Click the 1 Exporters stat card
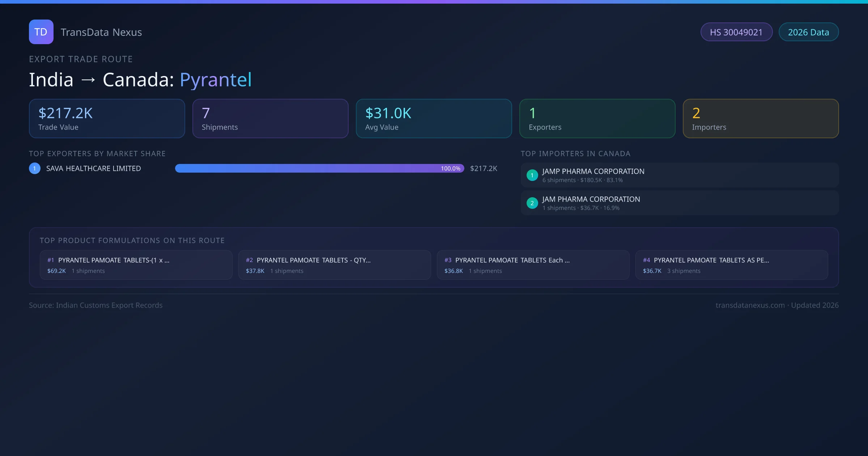The image size is (868, 456). tap(597, 119)
